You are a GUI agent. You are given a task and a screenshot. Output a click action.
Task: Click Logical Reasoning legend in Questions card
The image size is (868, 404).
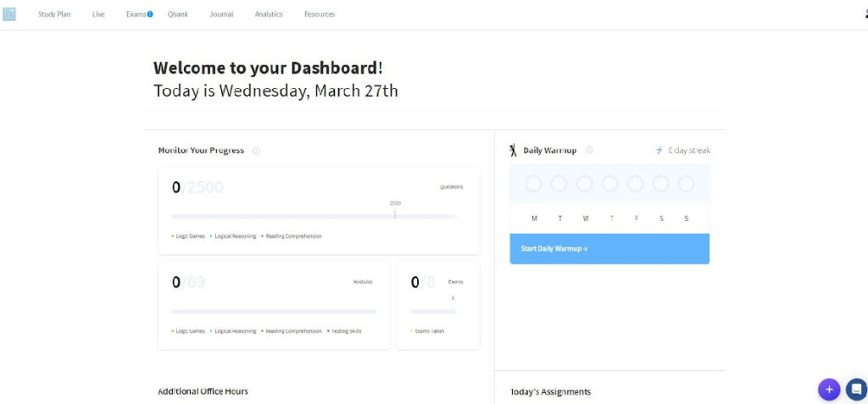pyautogui.click(x=233, y=236)
